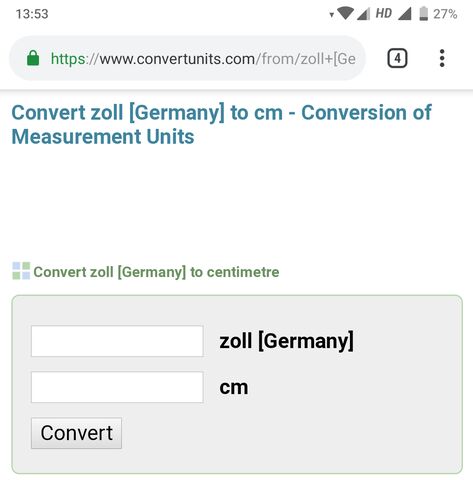This screenshot has height=480, width=473.
Task: Open the tab switcher showing 4 tabs
Action: [x=397, y=58]
